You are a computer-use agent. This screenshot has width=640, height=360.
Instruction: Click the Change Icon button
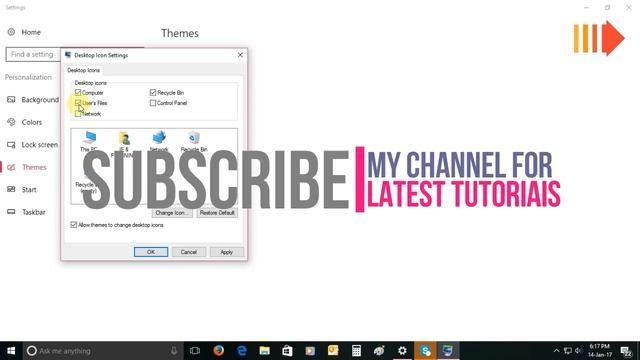pyautogui.click(x=172, y=213)
